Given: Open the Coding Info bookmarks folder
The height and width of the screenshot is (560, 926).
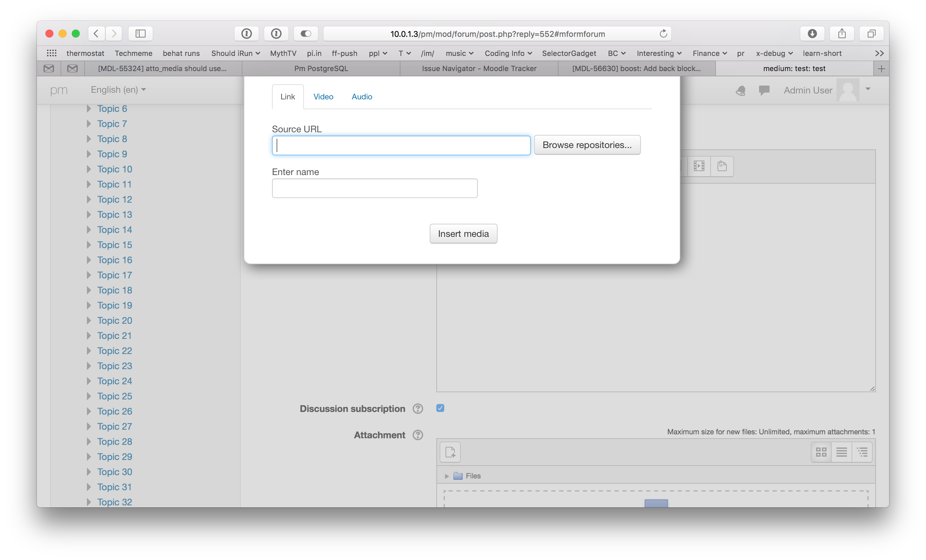Looking at the screenshot, I should click(508, 53).
